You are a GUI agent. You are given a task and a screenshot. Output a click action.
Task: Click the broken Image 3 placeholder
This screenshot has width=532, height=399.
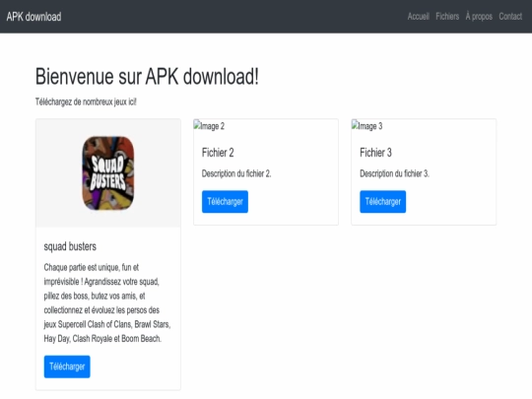coord(367,126)
